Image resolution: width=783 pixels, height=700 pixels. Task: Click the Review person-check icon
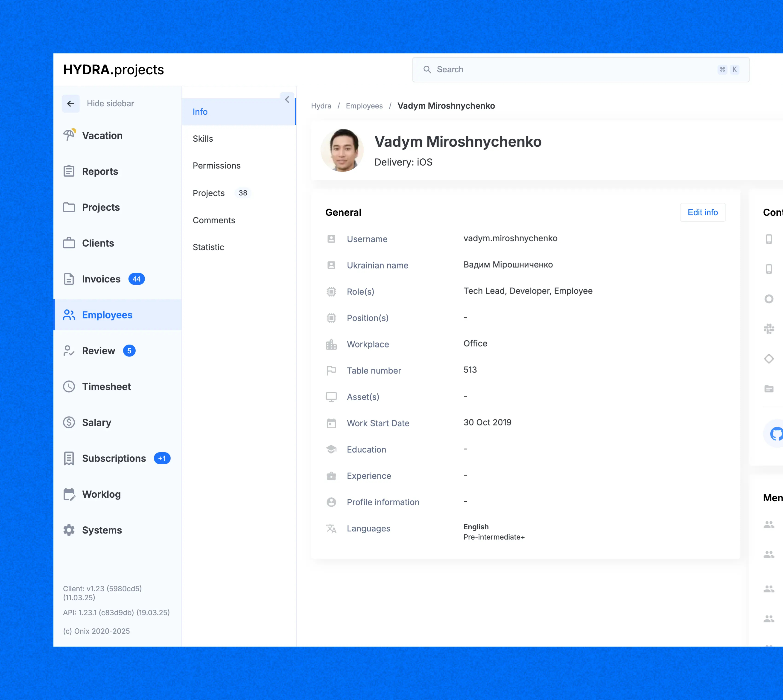(x=69, y=350)
